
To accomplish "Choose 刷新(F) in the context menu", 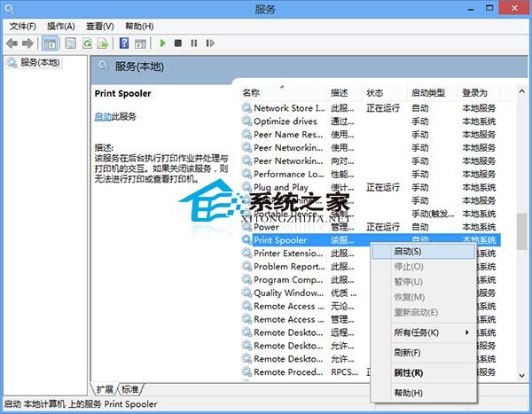I will click(x=424, y=353).
